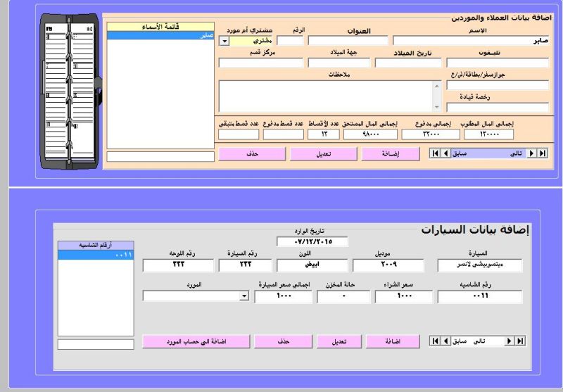Click search box below قائمة الأسماء list
The width and height of the screenshot is (563, 392).
pyautogui.click(x=160, y=156)
